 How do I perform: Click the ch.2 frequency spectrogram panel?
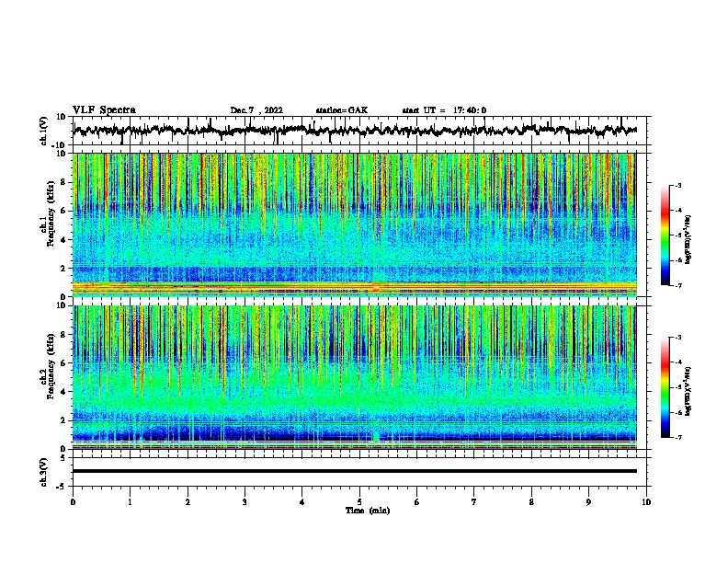(x=355, y=377)
